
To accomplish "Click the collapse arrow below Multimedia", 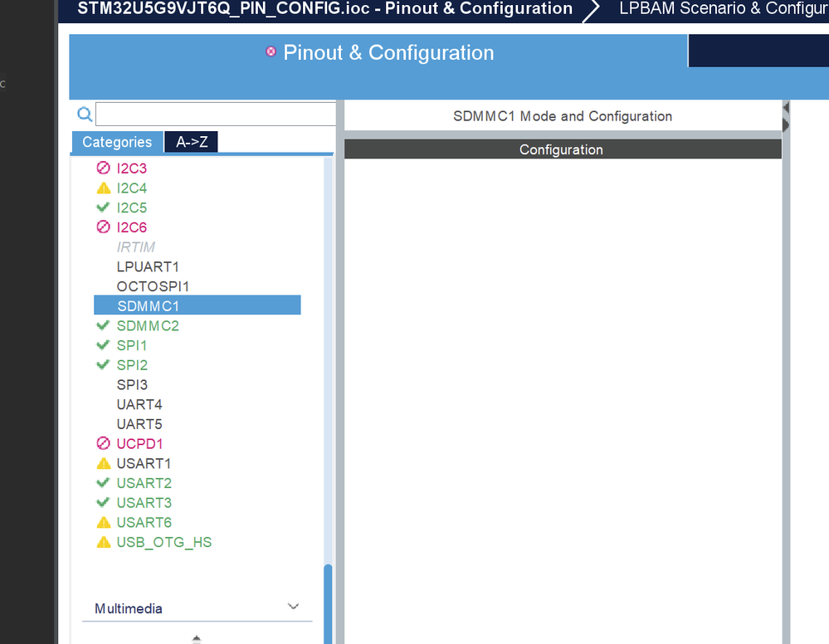I will click(196, 639).
